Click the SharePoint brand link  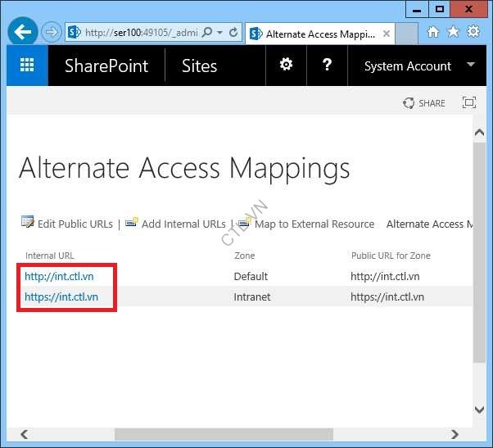click(x=106, y=66)
